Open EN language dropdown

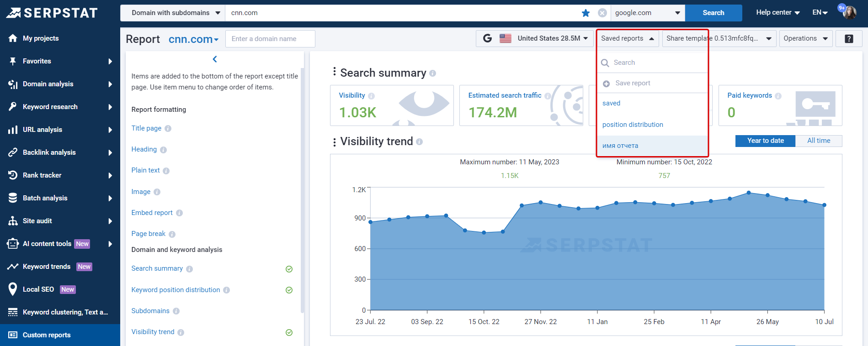(x=820, y=12)
